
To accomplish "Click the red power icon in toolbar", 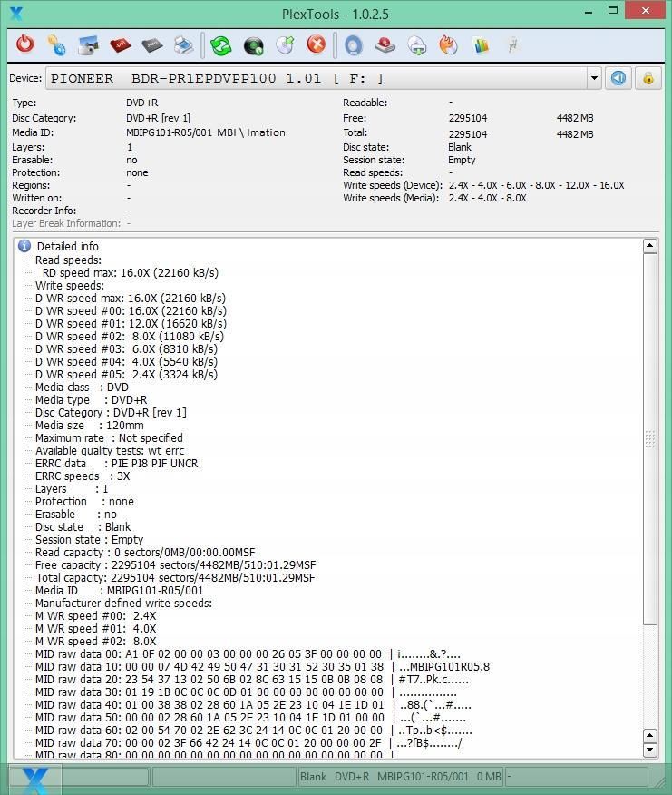I will pyautogui.click(x=24, y=44).
